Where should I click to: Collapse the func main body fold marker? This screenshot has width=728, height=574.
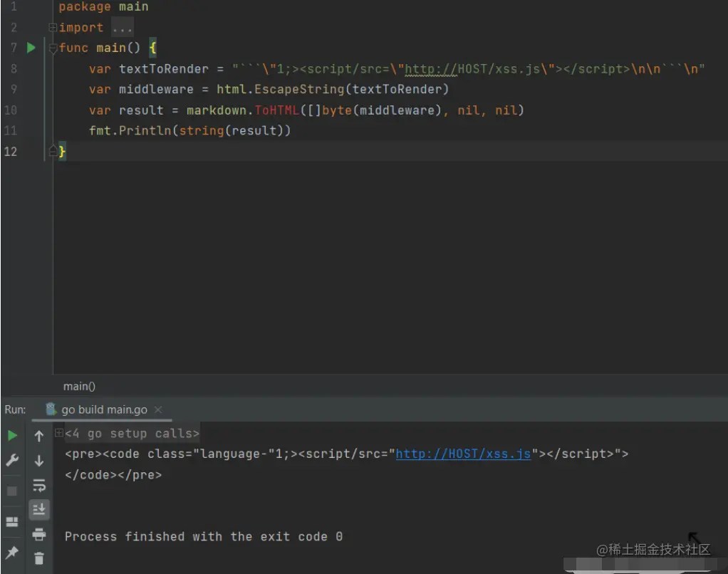[x=53, y=48]
